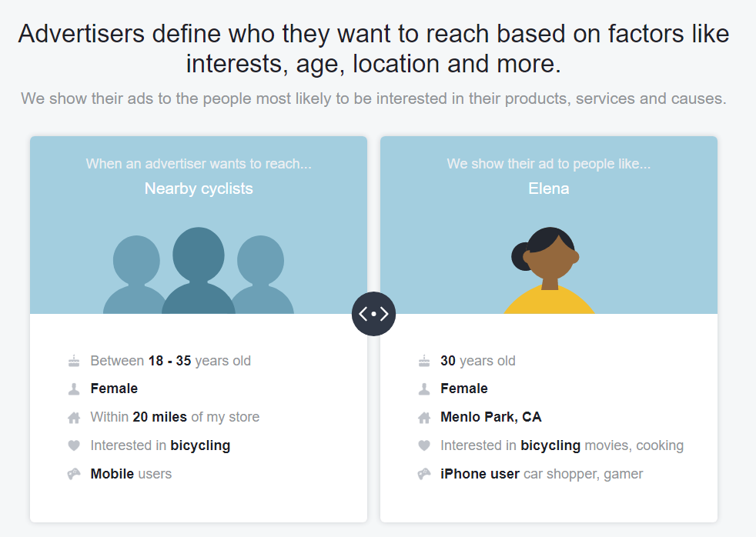Click the house icon beside Menlo Park, CA
This screenshot has width=756, height=537.
pyautogui.click(x=424, y=418)
